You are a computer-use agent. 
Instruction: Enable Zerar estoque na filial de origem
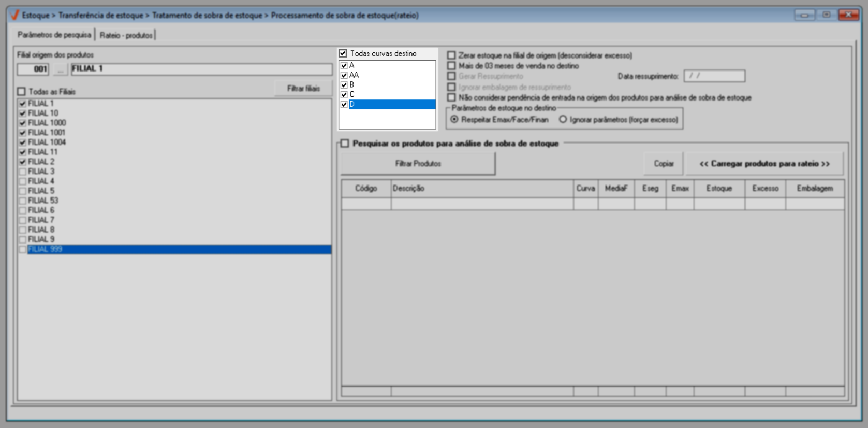click(452, 55)
